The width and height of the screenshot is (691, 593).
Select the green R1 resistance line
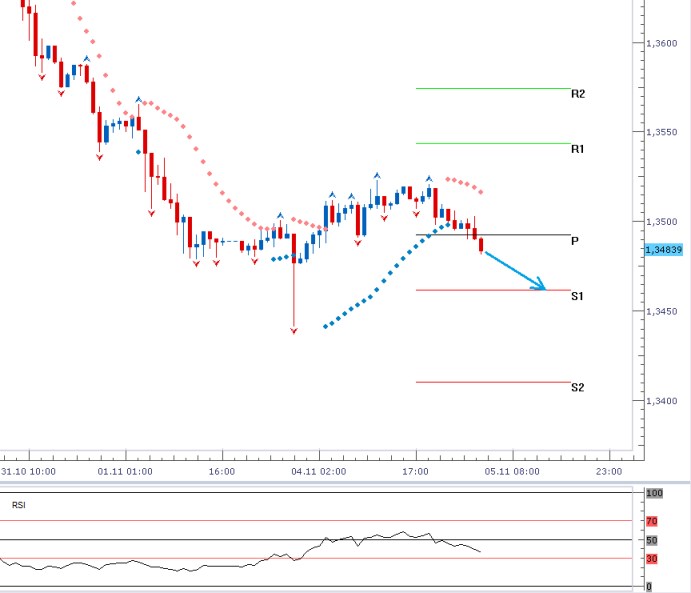[x=493, y=143]
